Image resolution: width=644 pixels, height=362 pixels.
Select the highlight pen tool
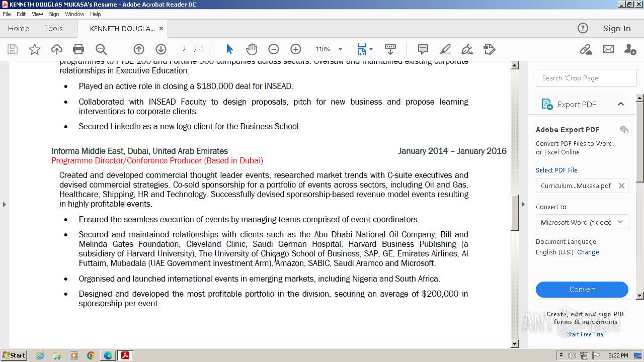point(445,49)
